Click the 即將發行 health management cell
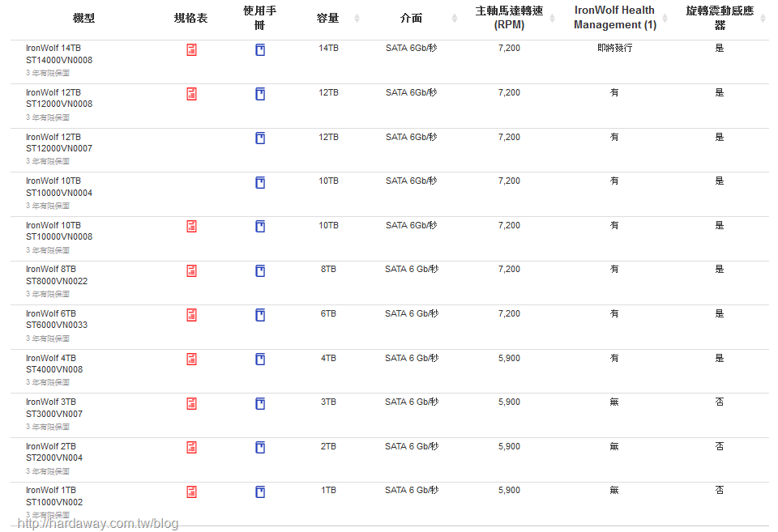The width and height of the screenshot is (778, 532). (x=615, y=48)
